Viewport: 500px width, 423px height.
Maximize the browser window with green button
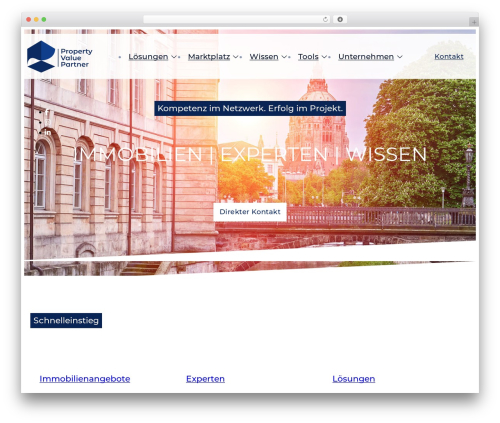point(44,19)
